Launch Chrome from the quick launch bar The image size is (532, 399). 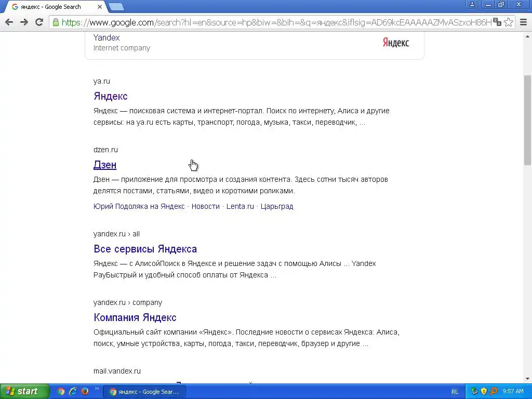[61, 391]
